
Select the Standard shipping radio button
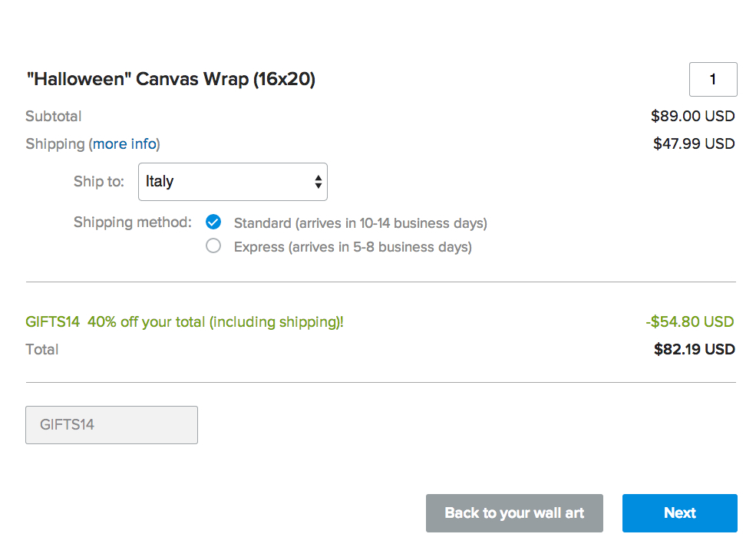pos(213,222)
